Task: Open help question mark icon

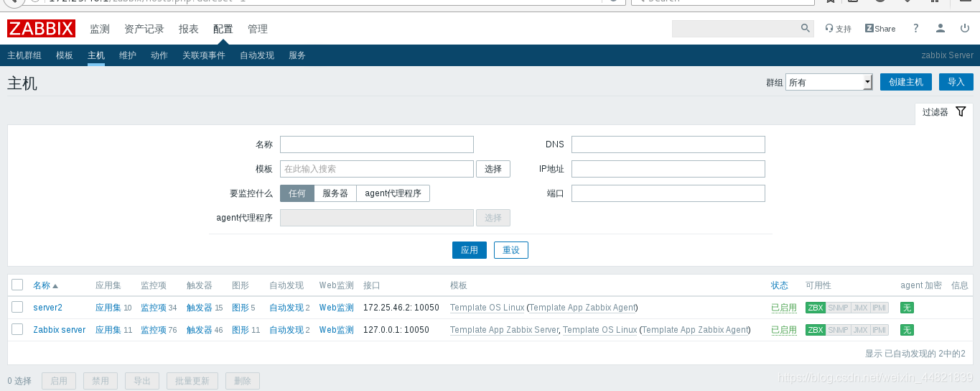Action: pos(915,29)
